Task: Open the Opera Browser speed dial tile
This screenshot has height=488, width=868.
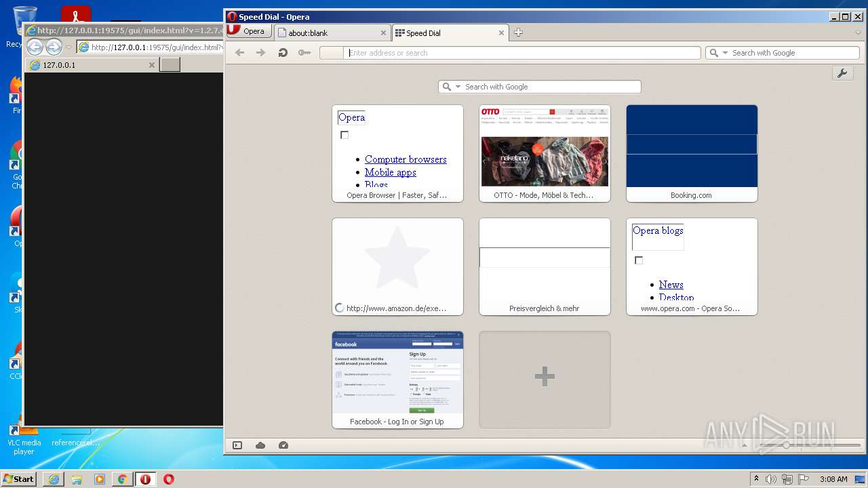Action: click(x=397, y=153)
